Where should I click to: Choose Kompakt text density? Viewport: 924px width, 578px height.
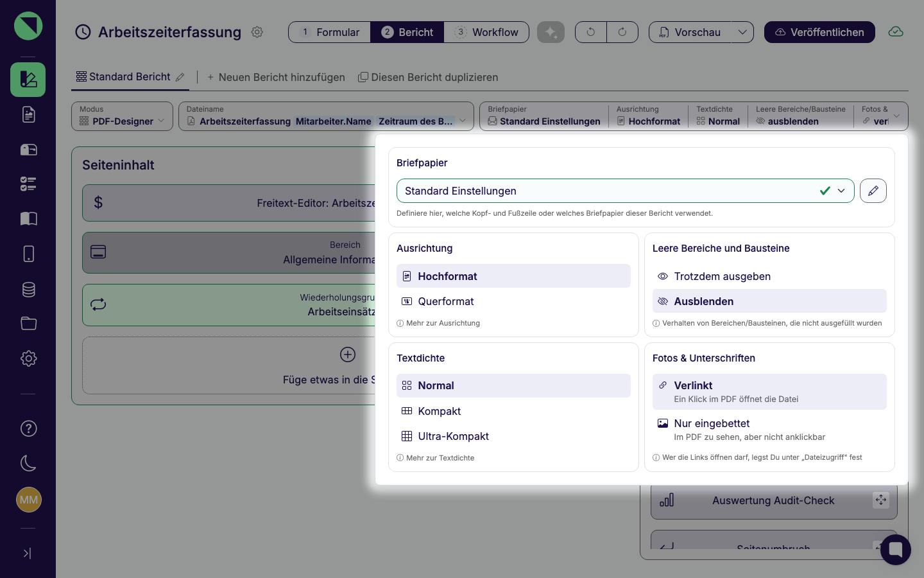coord(513,411)
